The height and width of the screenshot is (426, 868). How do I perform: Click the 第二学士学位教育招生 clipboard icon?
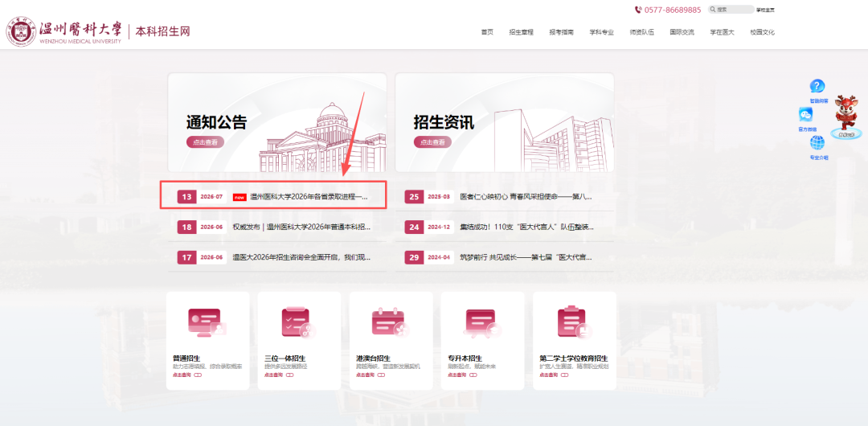pos(574,322)
